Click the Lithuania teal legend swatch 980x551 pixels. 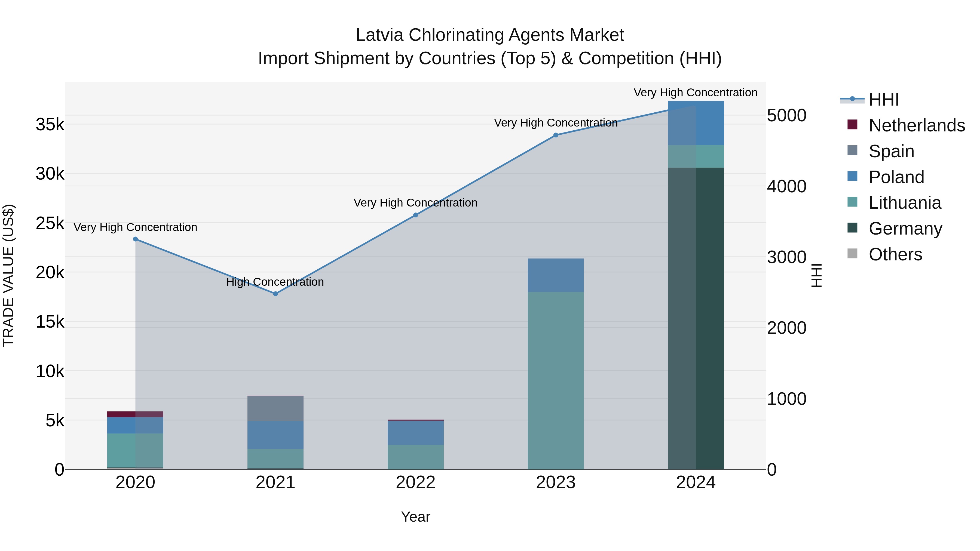[853, 202]
